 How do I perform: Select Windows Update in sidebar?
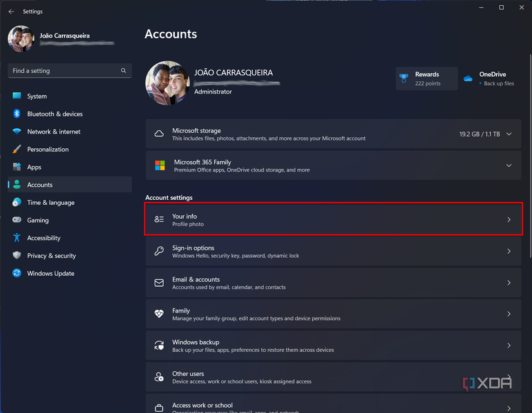[x=70, y=273]
